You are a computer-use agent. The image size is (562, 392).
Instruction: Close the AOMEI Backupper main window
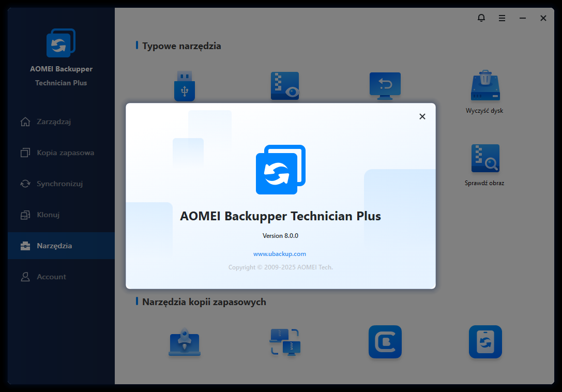coord(543,18)
